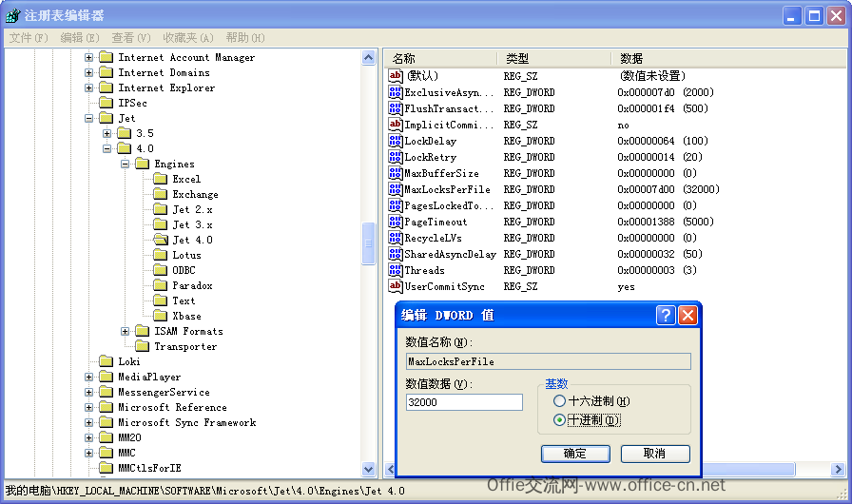The width and height of the screenshot is (852, 504).
Task: Click the Exchange engine folder icon
Action: pyautogui.click(x=161, y=194)
